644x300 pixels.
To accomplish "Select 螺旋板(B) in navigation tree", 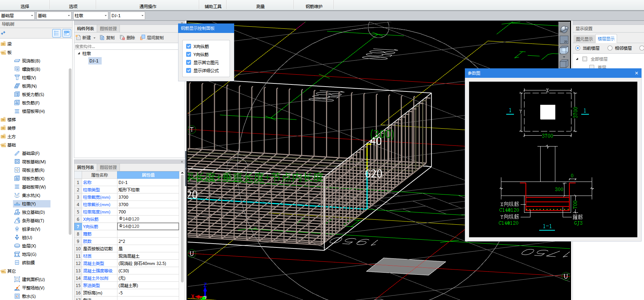I will coord(27,69).
